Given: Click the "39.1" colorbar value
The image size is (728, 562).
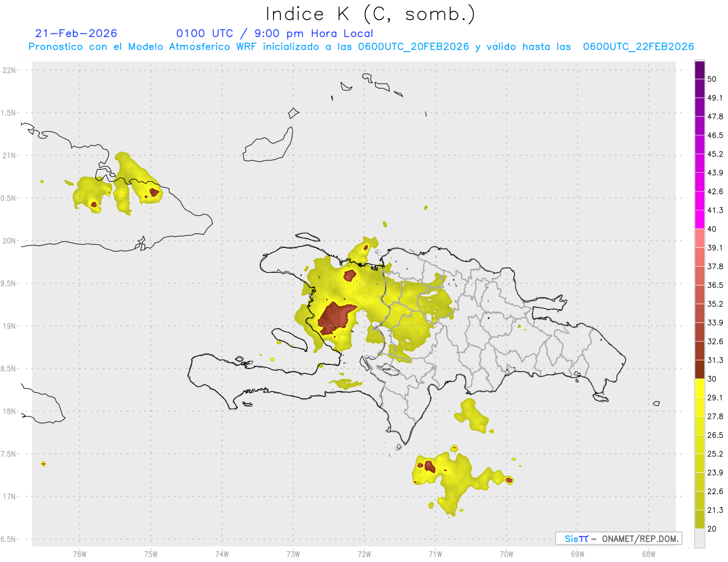Looking at the screenshot, I should coord(715,248).
